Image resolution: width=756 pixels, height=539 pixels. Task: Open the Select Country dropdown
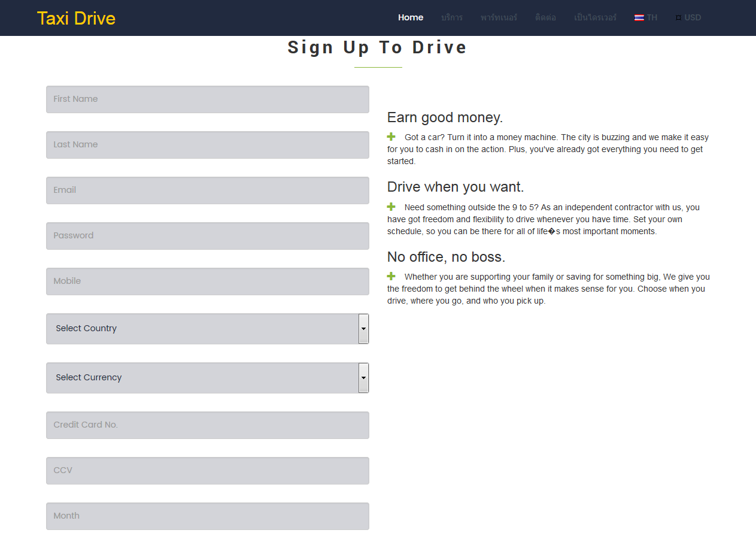208,329
